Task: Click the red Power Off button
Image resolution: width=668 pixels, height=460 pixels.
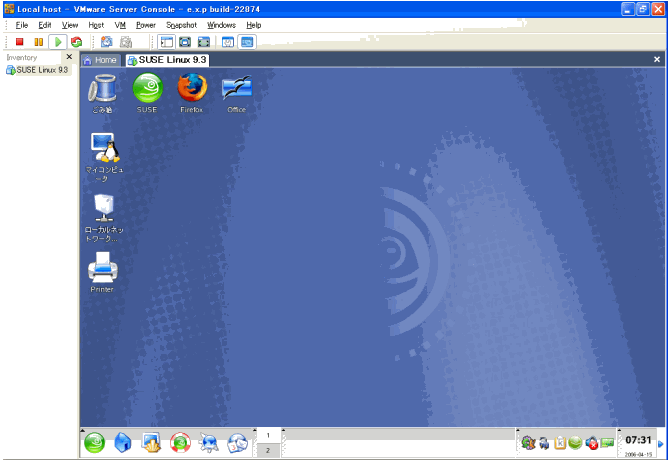Action: (x=20, y=42)
